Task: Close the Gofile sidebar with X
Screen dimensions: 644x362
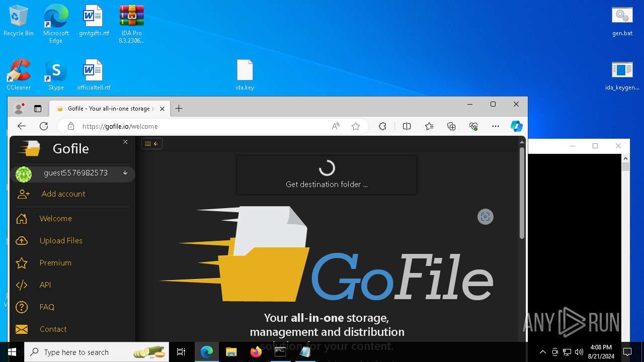Action: 125,142
